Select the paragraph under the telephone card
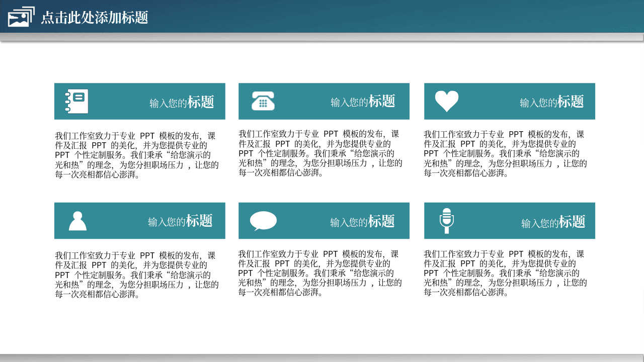The height and width of the screenshot is (362, 644). pos(320,153)
